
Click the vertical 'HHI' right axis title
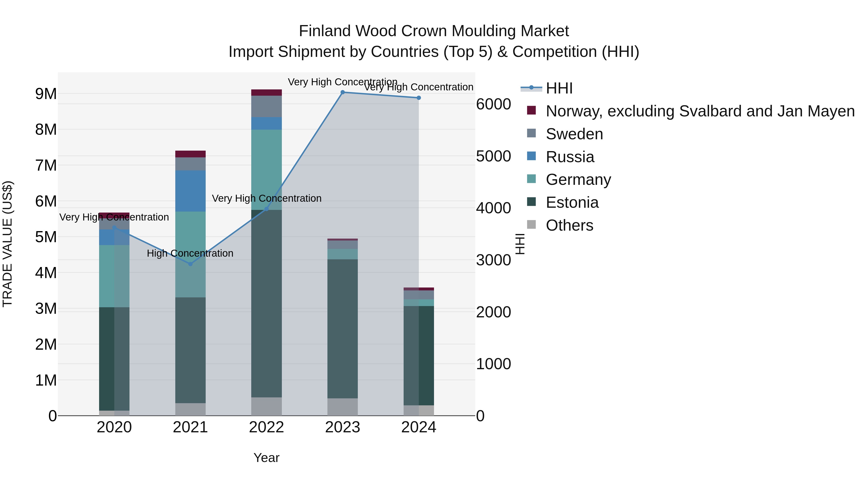[520, 244]
